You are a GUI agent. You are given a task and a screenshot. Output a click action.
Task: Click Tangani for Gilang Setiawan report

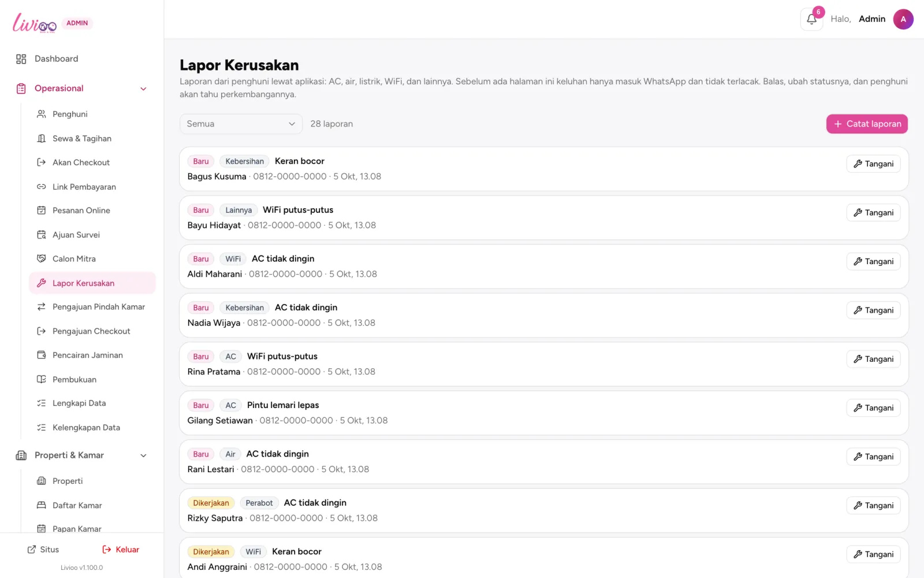(873, 408)
